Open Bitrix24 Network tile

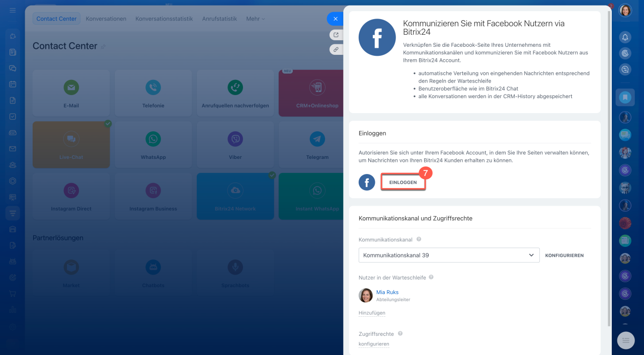[235, 197]
